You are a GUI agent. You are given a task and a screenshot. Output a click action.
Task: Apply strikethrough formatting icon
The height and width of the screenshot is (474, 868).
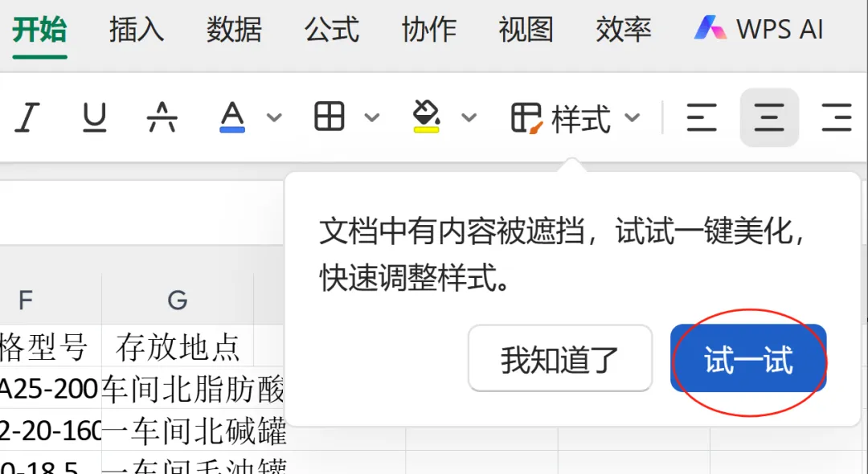tap(162, 117)
